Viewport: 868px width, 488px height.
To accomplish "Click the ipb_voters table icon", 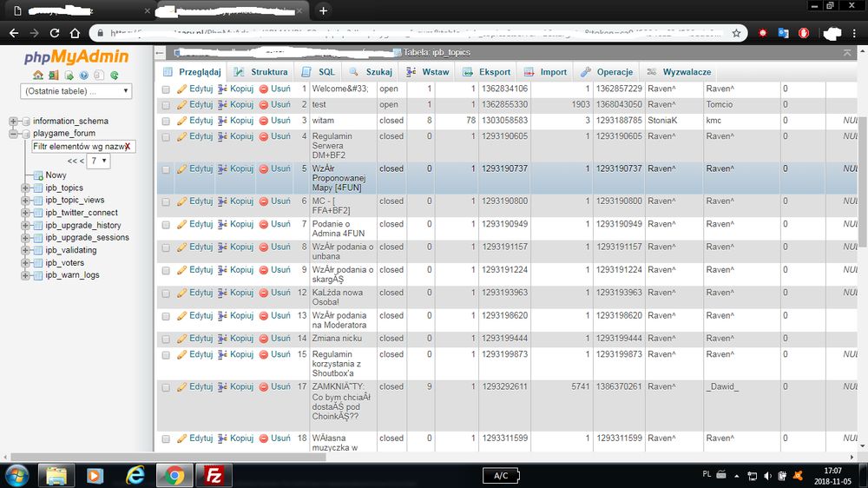I will (37, 263).
